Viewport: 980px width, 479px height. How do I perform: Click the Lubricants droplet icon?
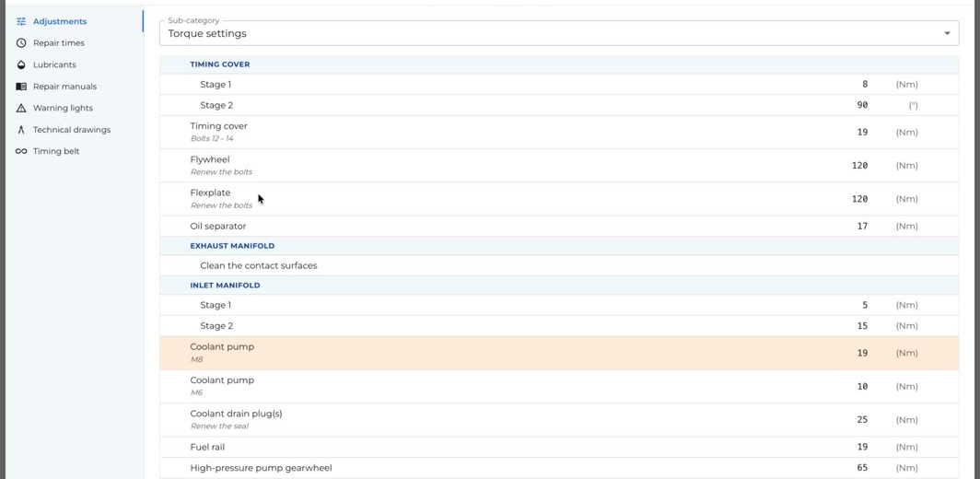pyautogui.click(x=21, y=64)
